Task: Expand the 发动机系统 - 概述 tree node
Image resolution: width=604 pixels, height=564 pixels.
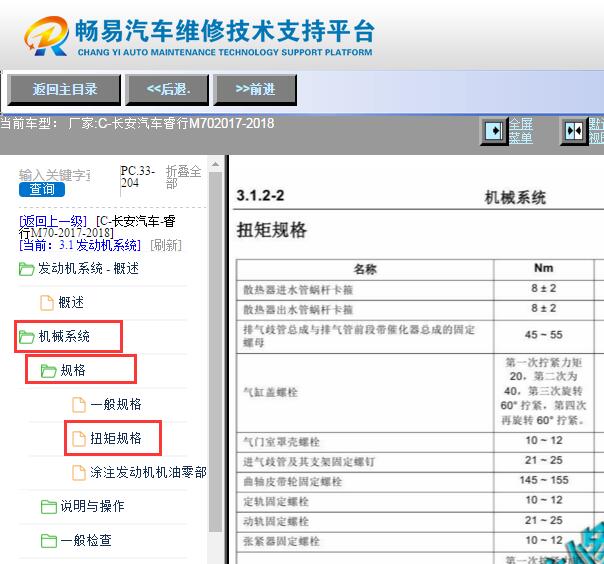Action: click(x=88, y=269)
